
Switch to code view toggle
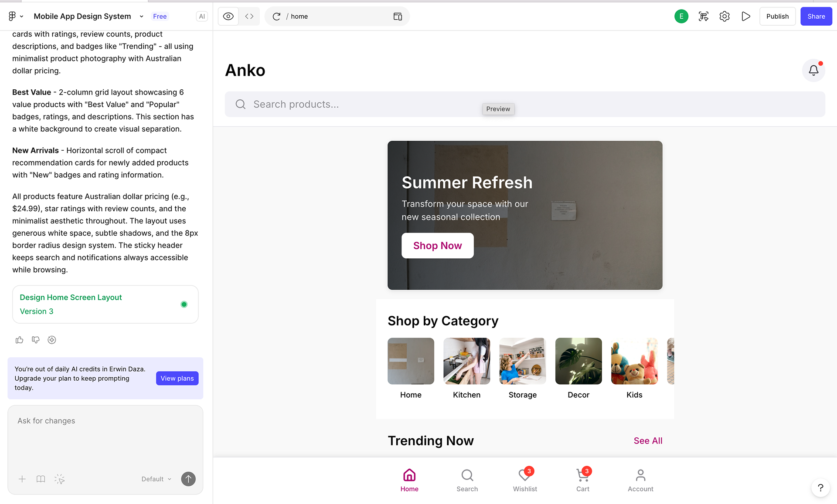pyautogui.click(x=249, y=17)
